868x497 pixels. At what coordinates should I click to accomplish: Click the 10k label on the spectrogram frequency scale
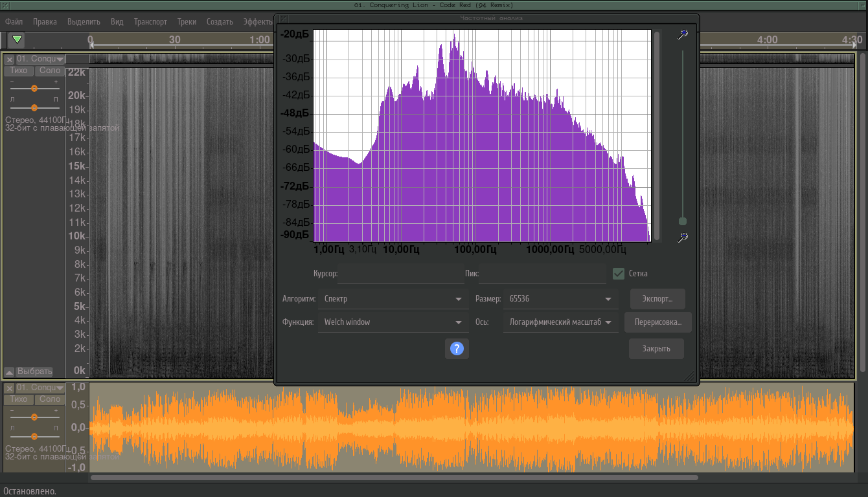[x=77, y=236]
